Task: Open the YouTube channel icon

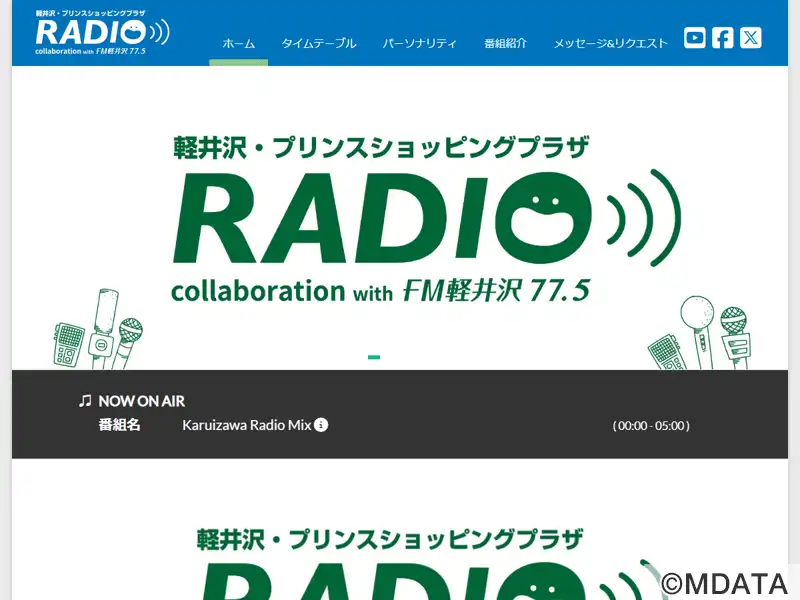Action: pos(694,38)
